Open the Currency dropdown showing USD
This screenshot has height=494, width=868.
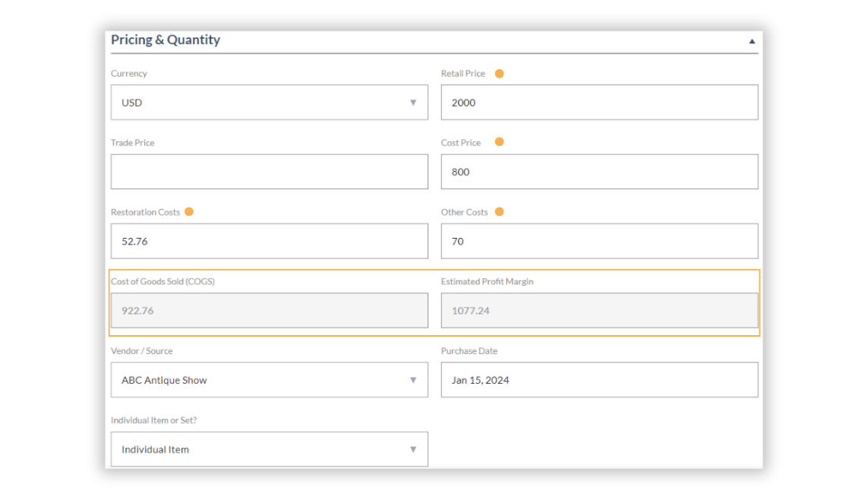pyautogui.click(x=269, y=103)
